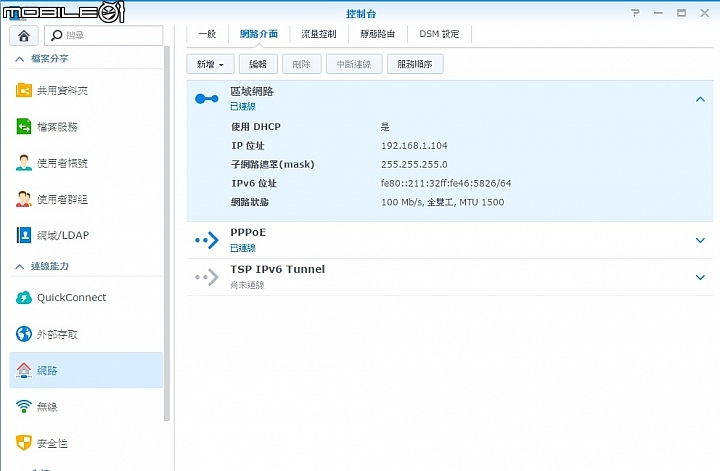Switch to the 流量控制 tab
The image size is (720, 471).
click(319, 34)
